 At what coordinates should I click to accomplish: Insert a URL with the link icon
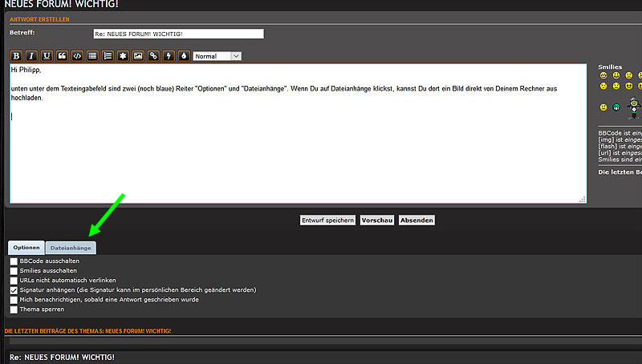tap(153, 56)
